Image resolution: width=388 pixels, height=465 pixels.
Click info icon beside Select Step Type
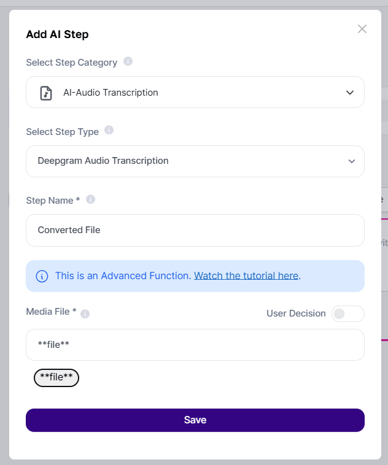[x=109, y=130]
